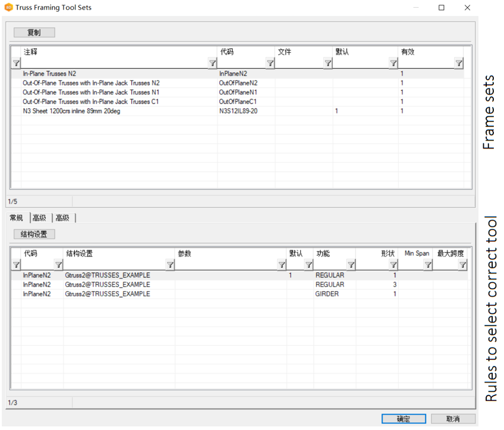Viewport: 504px width, 430px height.
Task: Close the Truss Framing Tool Sets window
Action: coord(467,7)
